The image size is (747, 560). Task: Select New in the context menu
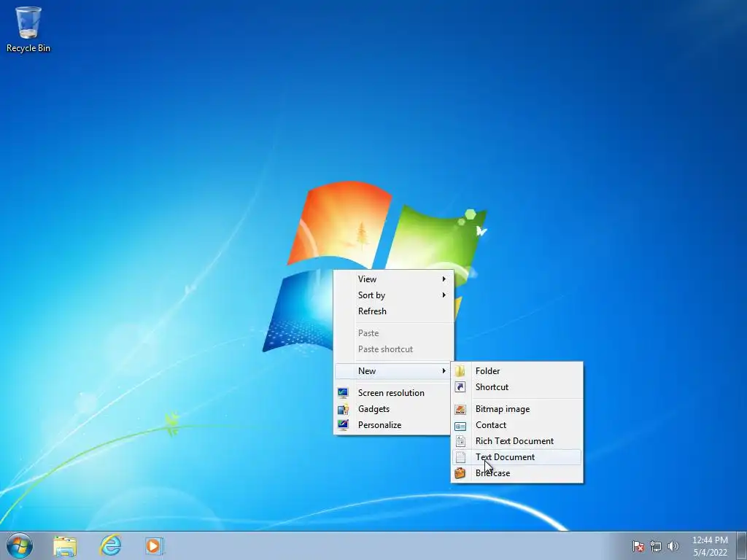tap(393, 371)
